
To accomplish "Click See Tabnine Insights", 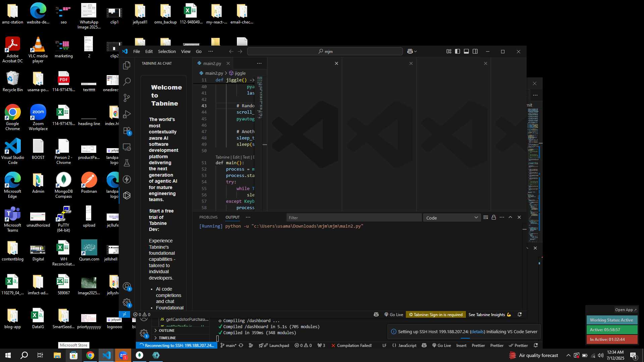I will click(x=490, y=314).
